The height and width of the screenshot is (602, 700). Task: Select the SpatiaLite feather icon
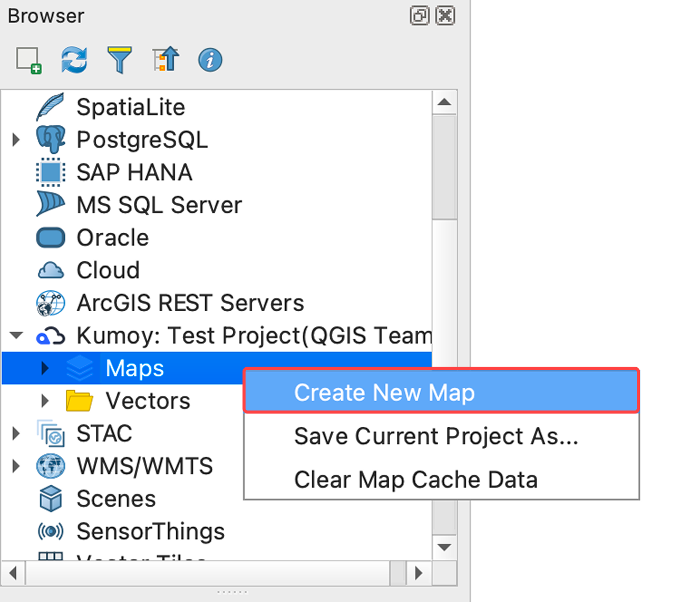50,107
